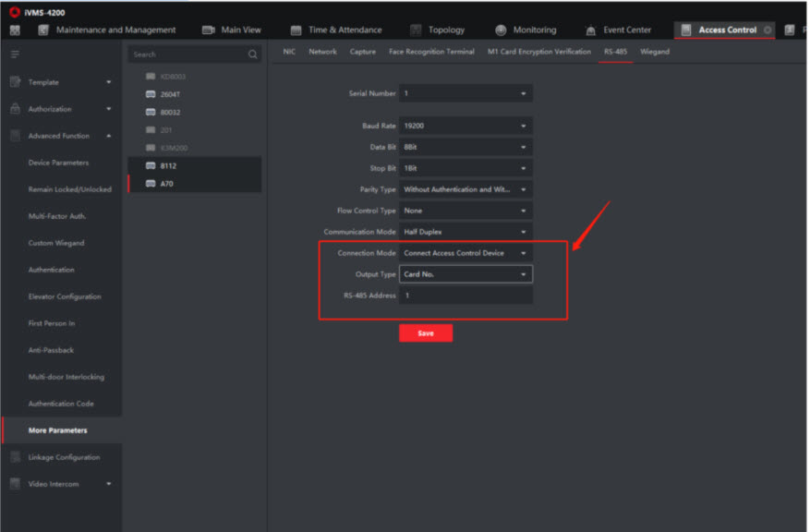This screenshot has width=810, height=532.
Task: Select device 8112 in device list
Action: [167, 165]
